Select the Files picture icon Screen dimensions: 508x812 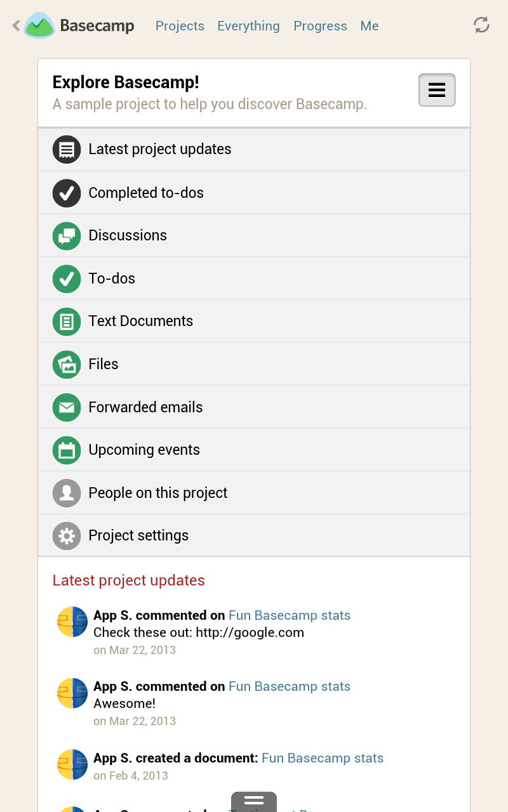[x=66, y=364]
